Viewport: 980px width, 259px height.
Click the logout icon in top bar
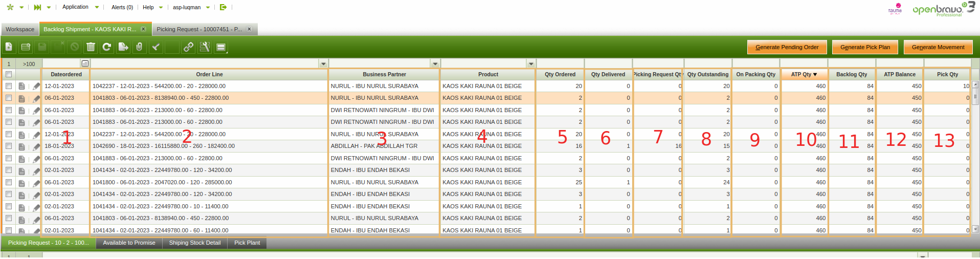[x=223, y=7]
